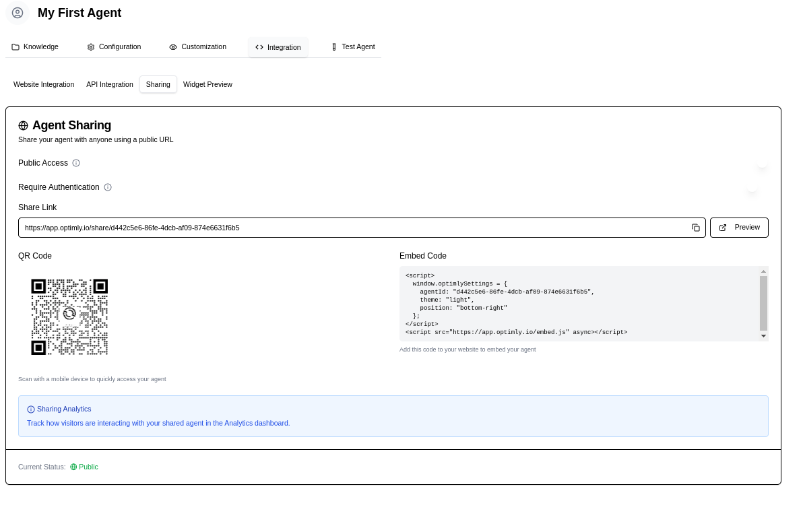Click the window.optimlySettings line in embed code

pyautogui.click(x=460, y=284)
